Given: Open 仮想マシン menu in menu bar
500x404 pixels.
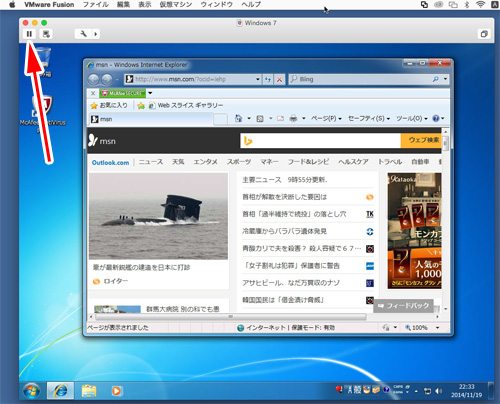Looking at the screenshot, I should (x=176, y=5).
